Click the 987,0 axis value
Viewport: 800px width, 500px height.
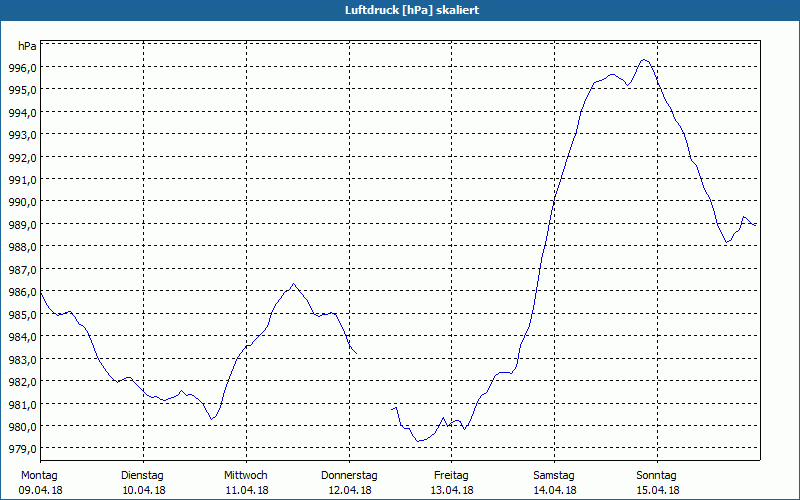[x=22, y=269]
